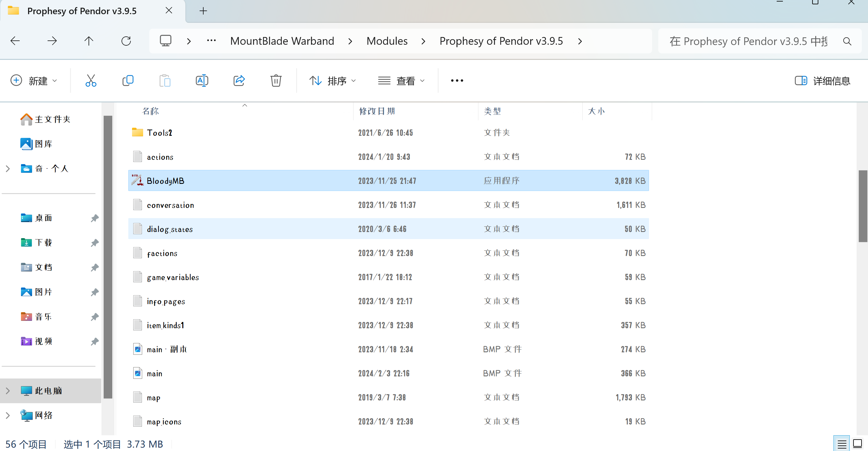Viewport: 868px width, 451px height.
Task: Click Prophesy of Pendor v3.9.5 breadcrumb
Action: coord(501,41)
